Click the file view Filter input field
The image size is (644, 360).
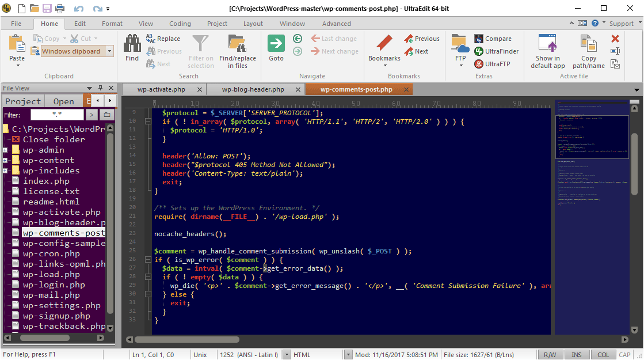(x=56, y=115)
